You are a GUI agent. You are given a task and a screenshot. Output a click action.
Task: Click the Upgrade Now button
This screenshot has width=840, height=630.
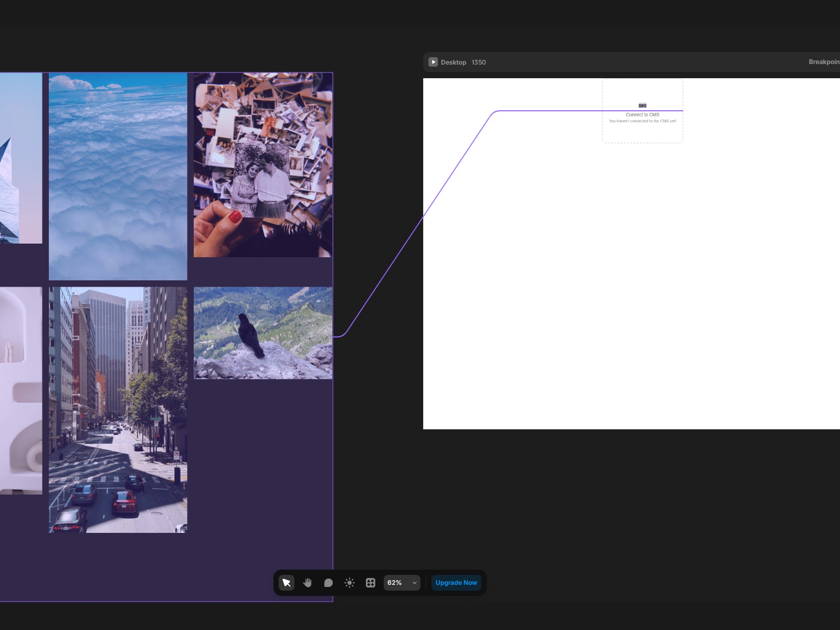click(456, 583)
